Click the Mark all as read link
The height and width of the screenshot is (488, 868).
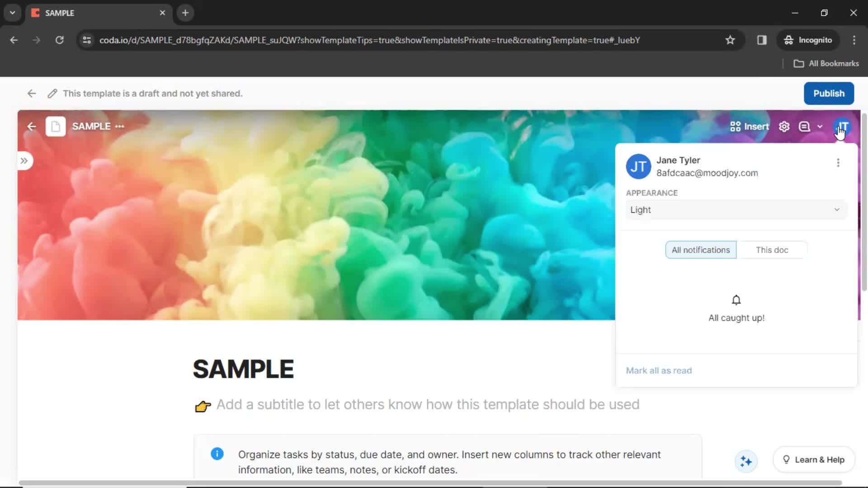(x=659, y=370)
